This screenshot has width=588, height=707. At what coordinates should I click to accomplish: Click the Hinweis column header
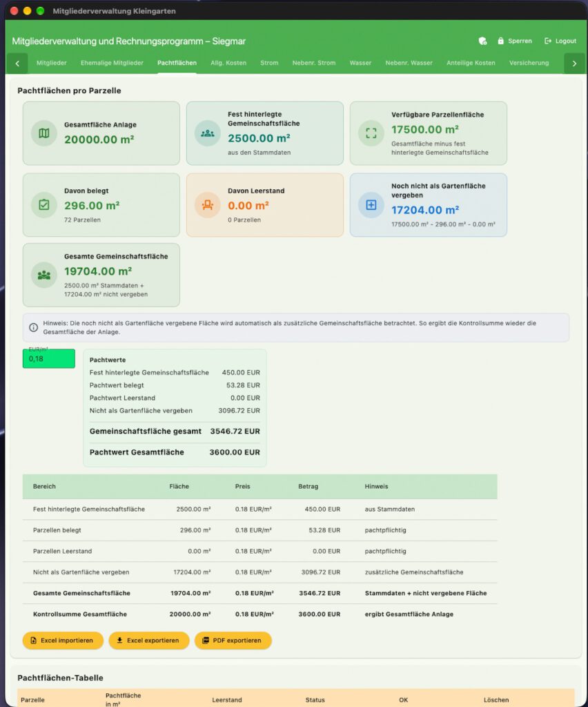pyautogui.click(x=376, y=487)
